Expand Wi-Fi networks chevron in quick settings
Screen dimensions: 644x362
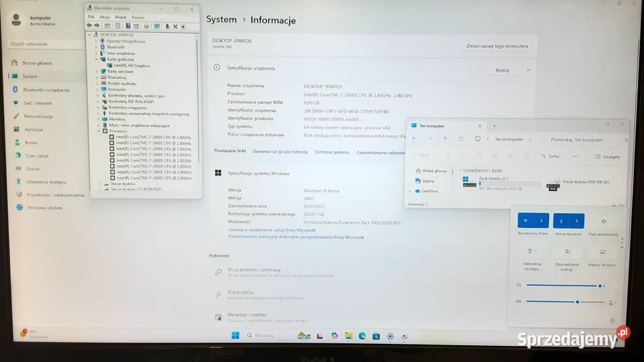click(x=541, y=221)
